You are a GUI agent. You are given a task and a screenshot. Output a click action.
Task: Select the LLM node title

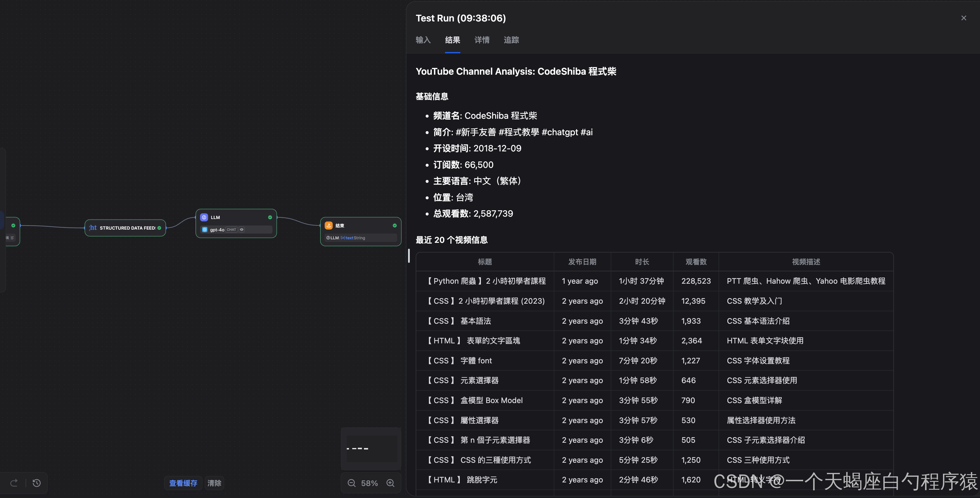point(215,218)
